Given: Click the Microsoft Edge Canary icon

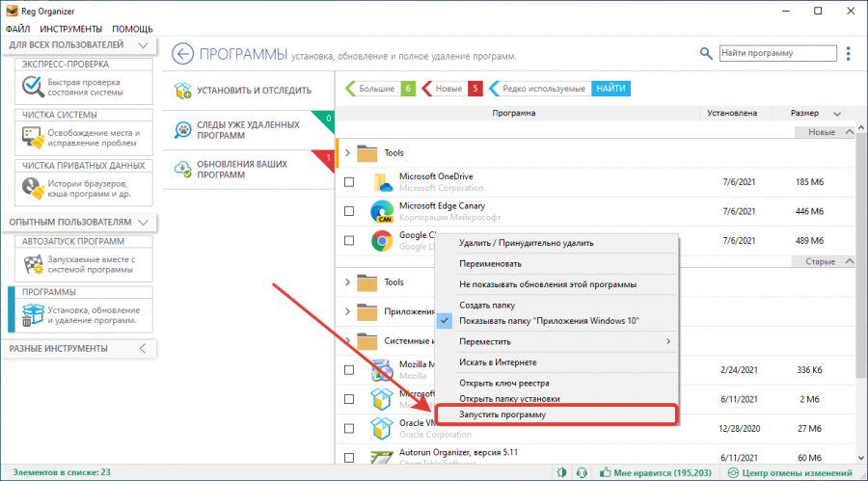Looking at the screenshot, I should click(382, 211).
